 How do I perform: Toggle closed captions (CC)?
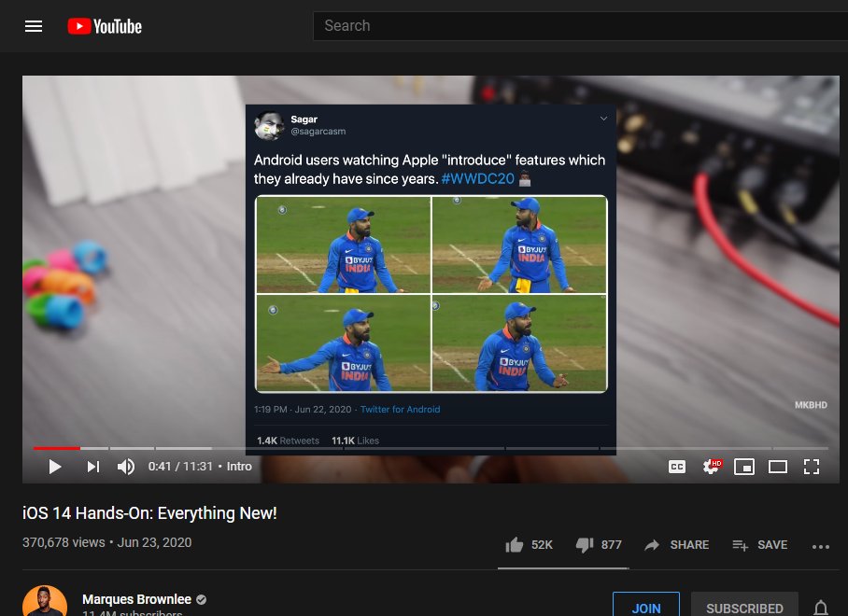[676, 467]
